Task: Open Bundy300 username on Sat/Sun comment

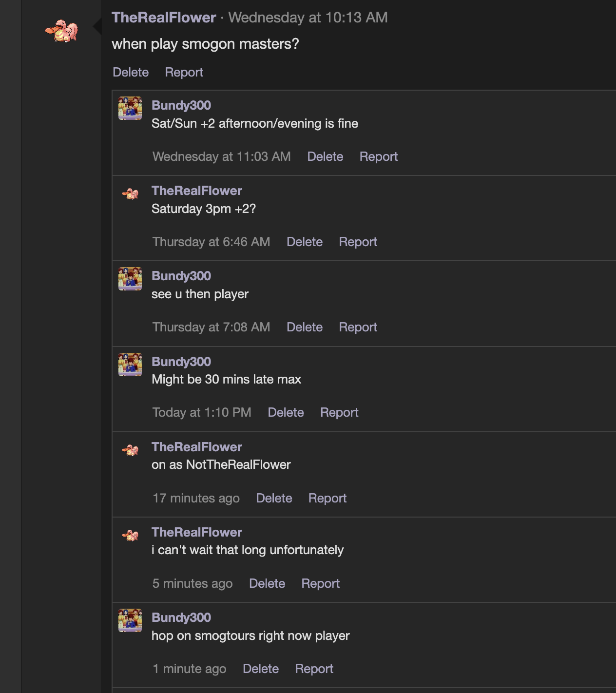Action: [x=181, y=105]
